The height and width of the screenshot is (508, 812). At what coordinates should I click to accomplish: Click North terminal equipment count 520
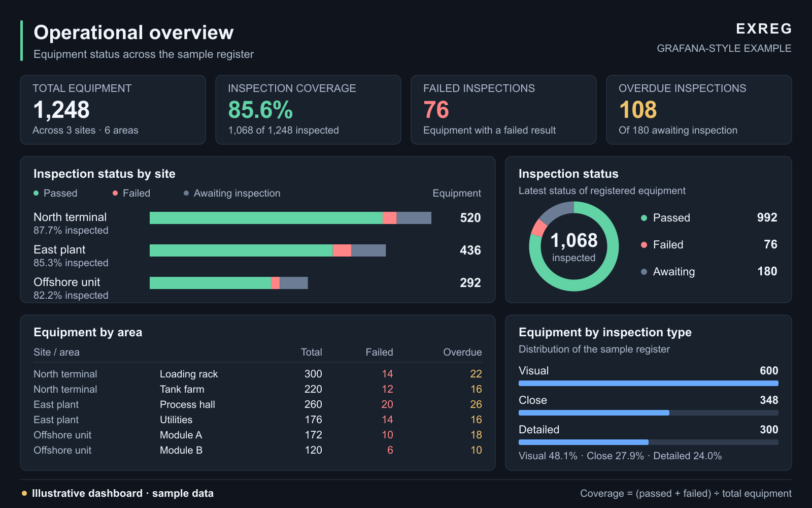click(470, 218)
